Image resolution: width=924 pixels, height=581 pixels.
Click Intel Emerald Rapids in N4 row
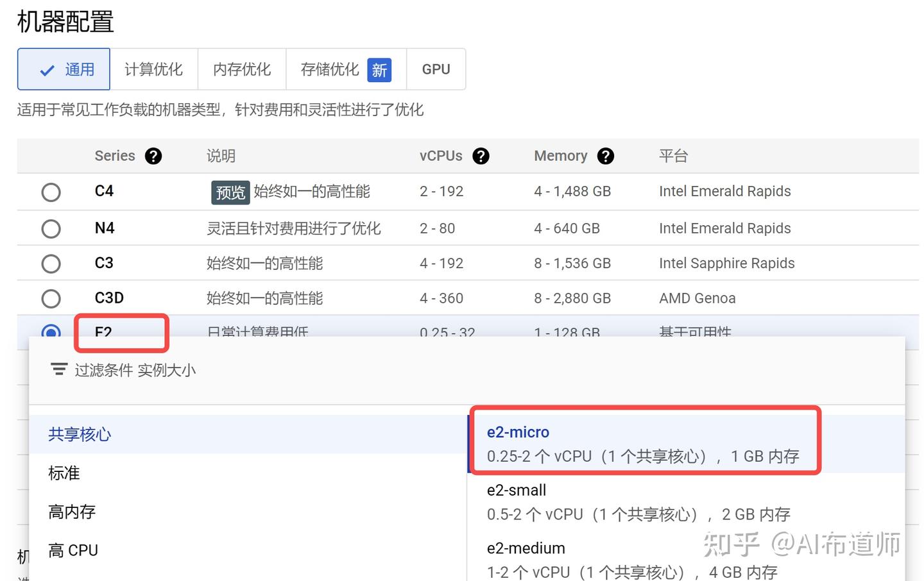[x=725, y=228]
